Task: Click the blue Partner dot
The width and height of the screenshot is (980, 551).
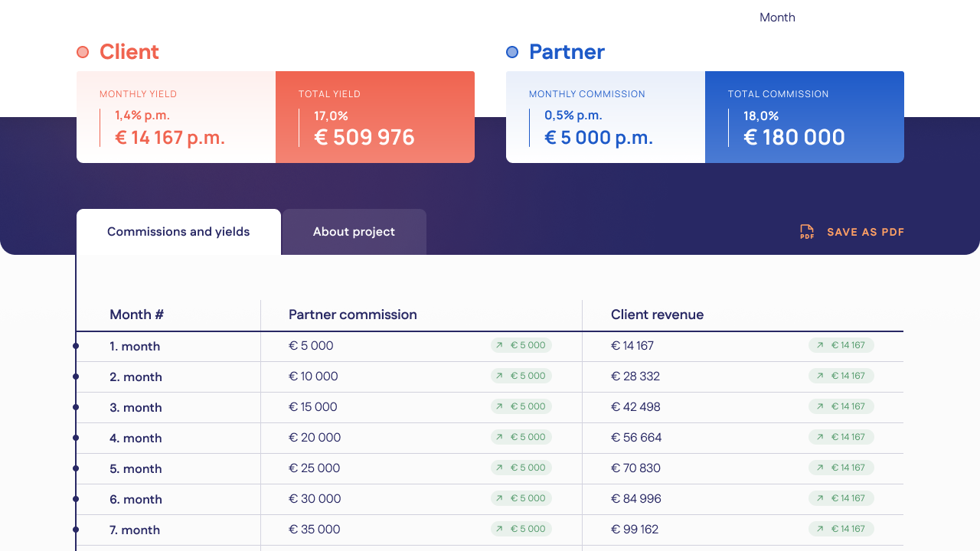Action: coord(512,52)
